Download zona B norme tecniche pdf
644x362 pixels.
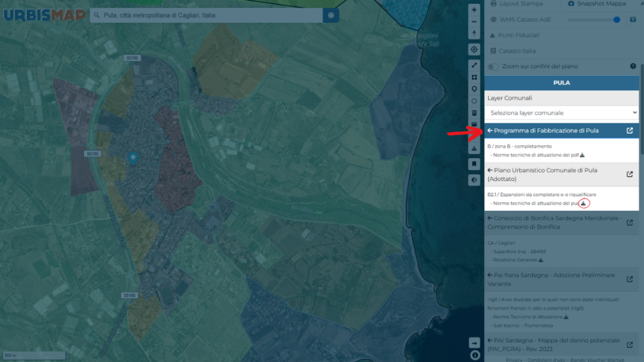582,155
